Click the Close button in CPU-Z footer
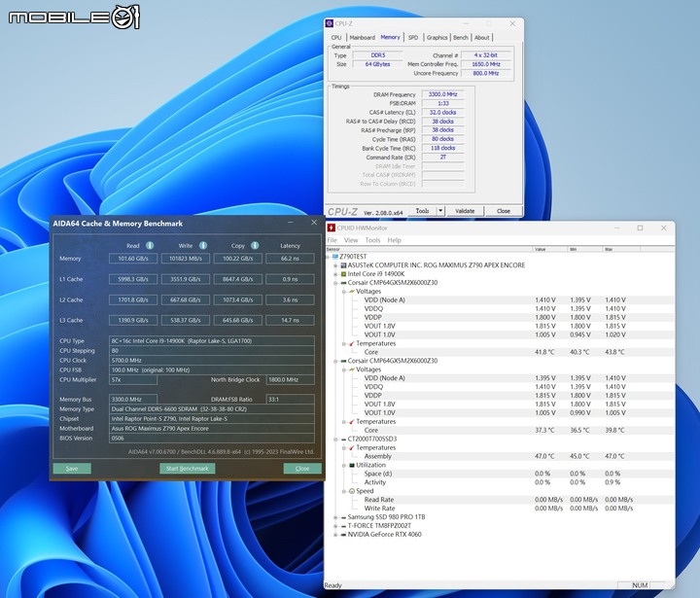 (504, 211)
